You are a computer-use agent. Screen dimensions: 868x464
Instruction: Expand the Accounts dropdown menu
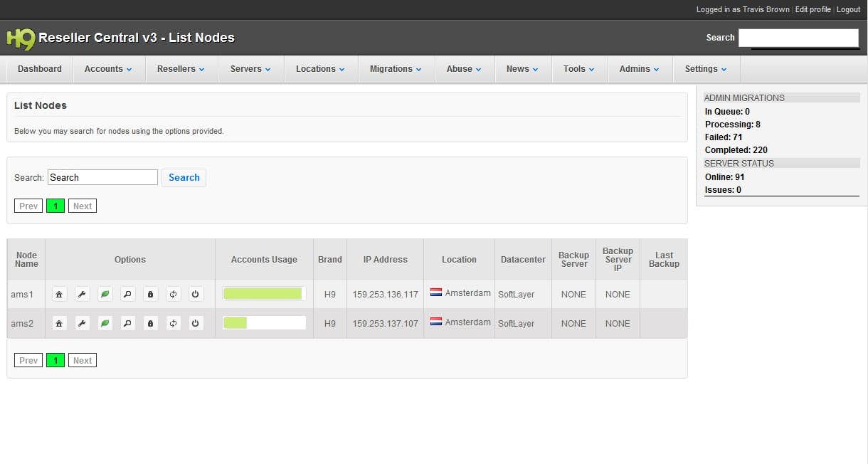pos(108,69)
